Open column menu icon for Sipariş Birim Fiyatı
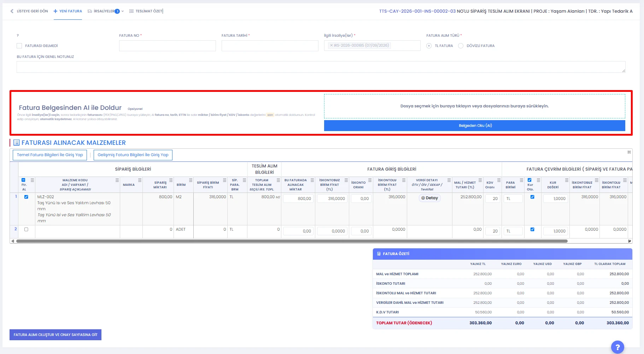 click(x=224, y=180)
